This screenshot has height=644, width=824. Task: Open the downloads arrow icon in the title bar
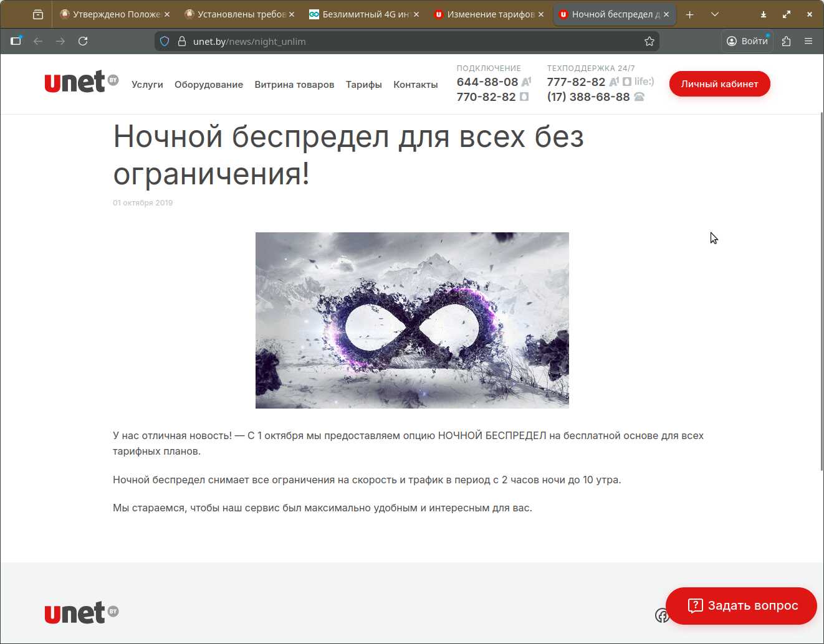(764, 14)
